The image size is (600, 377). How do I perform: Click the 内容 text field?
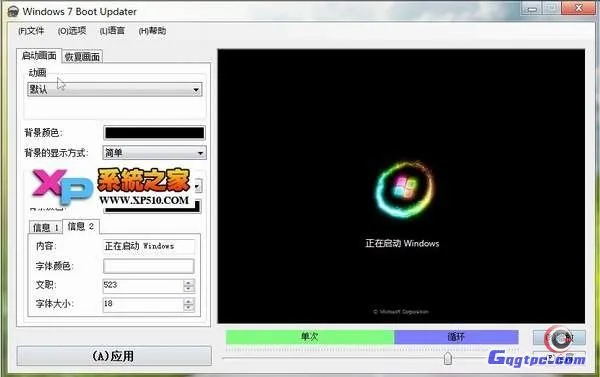148,246
